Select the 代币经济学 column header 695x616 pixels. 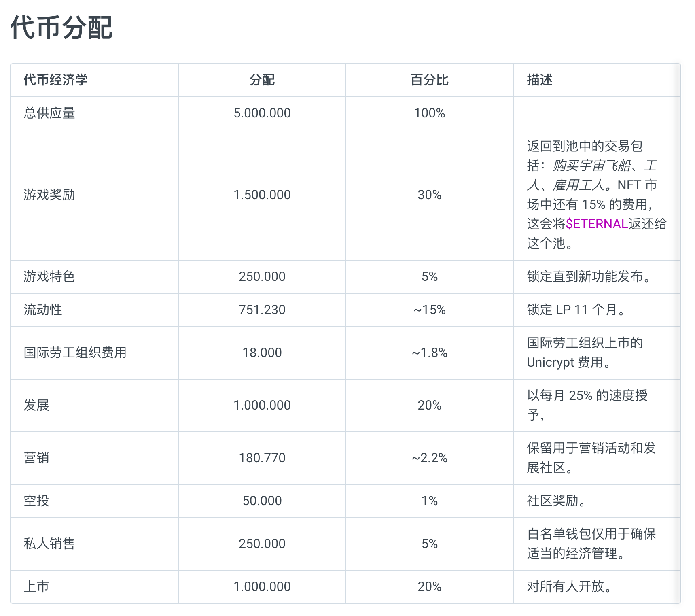click(x=56, y=80)
